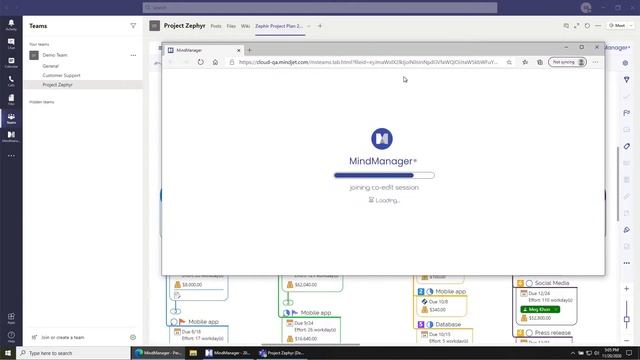Open Chat in the Teams rail
This screenshot has width=640, height=360.
click(x=11, y=43)
